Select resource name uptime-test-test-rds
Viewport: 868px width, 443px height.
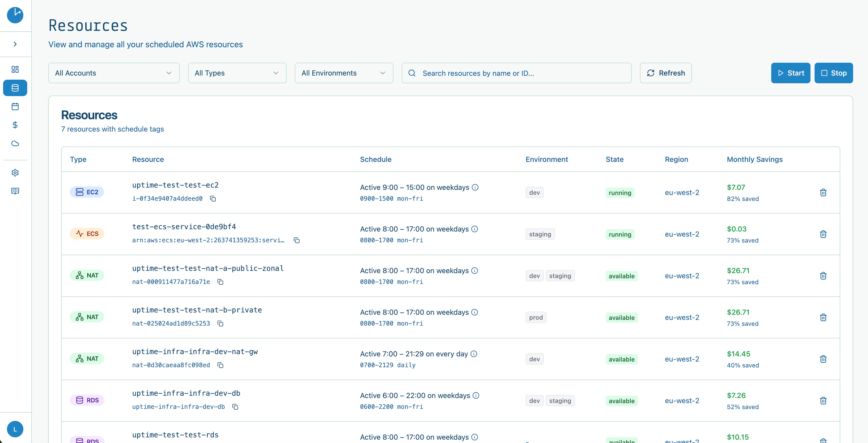pos(175,435)
